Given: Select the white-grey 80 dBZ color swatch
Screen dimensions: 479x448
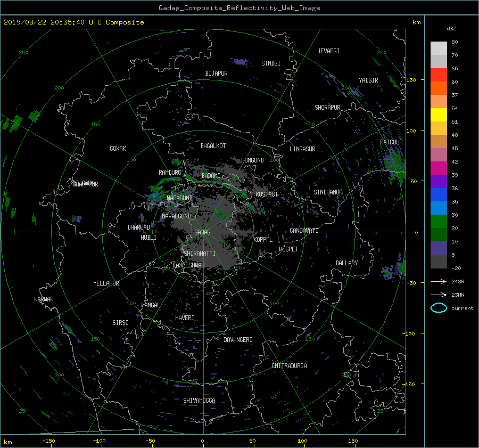Looking at the screenshot, I should tap(439, 48).
